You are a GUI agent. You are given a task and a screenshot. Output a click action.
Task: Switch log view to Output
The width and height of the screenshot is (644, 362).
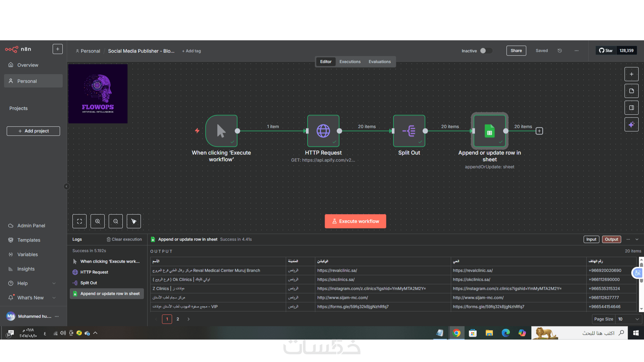tap(611, 239)
